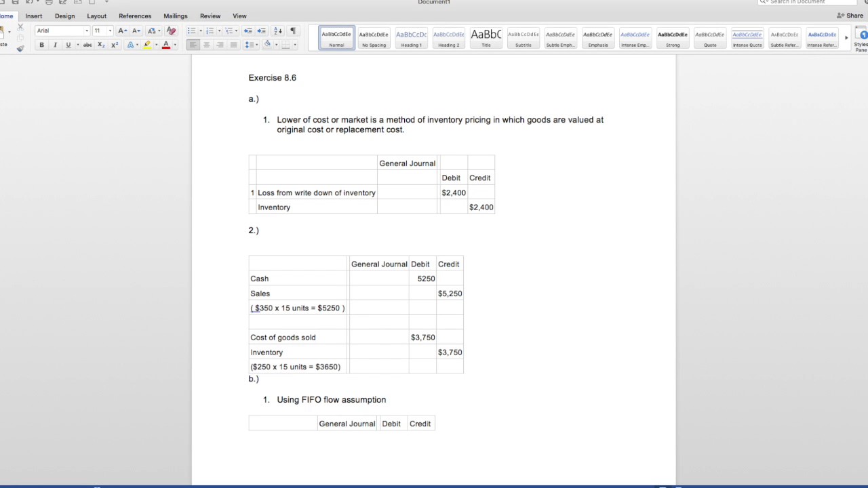This screenshot has width=868, height=488.
Task: Click the Multilevel list icon
Action: (230, 30)
